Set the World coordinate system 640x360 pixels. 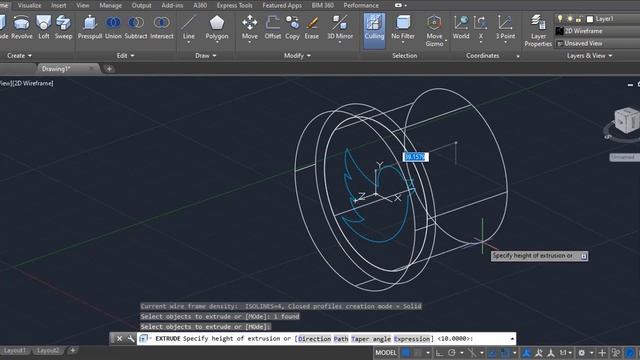point(461,27)
